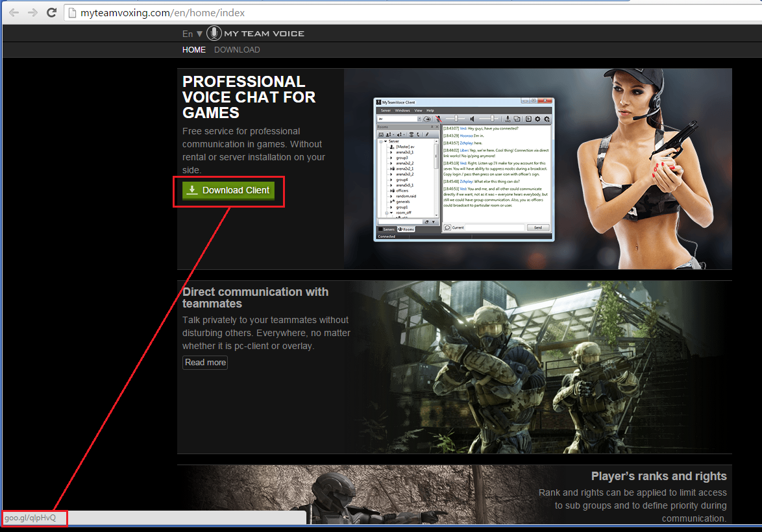This screenshot has width=762, height=532.
Task: Click Read more under Direct communication
Action: click(205, 363)
